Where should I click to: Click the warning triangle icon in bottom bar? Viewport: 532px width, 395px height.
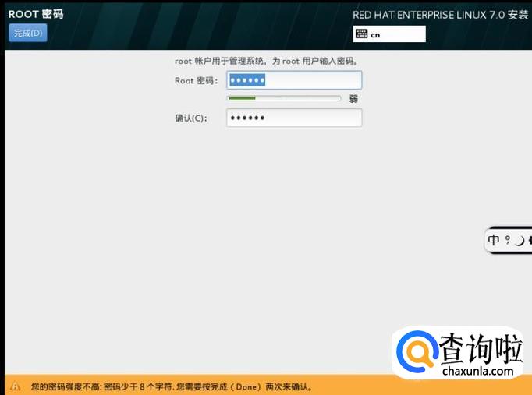coord(15,386)
